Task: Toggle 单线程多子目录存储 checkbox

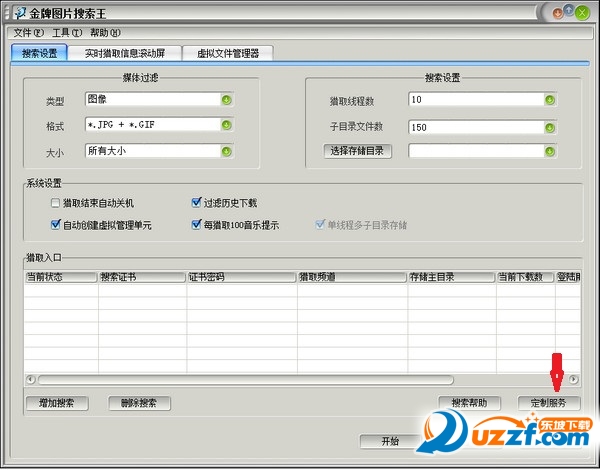Action: (x=320, y=225)
